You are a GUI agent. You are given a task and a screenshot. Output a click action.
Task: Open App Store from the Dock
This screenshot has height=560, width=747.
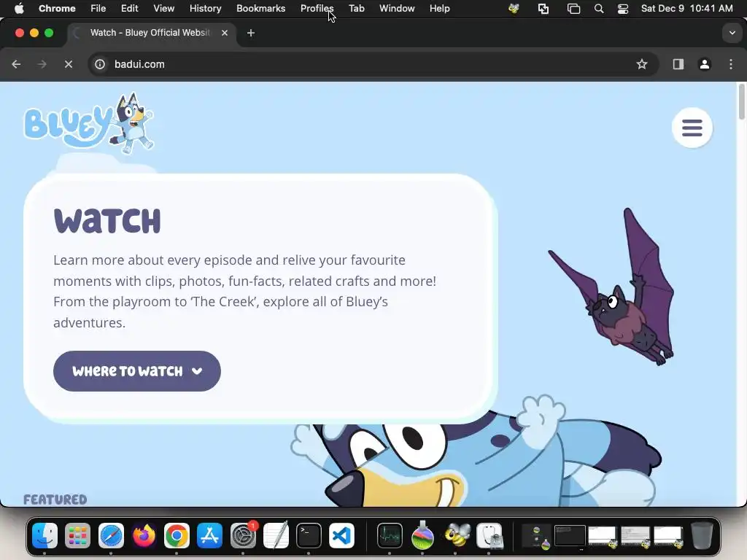click(x=209, y=536)
